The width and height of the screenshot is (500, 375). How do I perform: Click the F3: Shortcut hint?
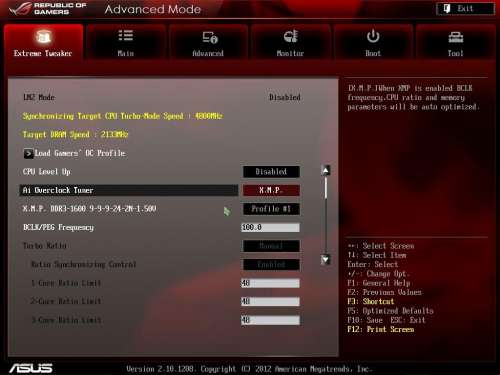tap(370, 301)
